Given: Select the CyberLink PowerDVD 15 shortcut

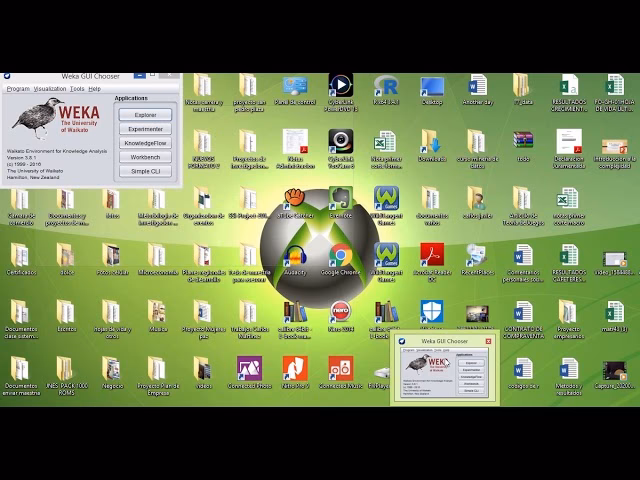Looking at the screenshot, I should [x=341, y=93].
